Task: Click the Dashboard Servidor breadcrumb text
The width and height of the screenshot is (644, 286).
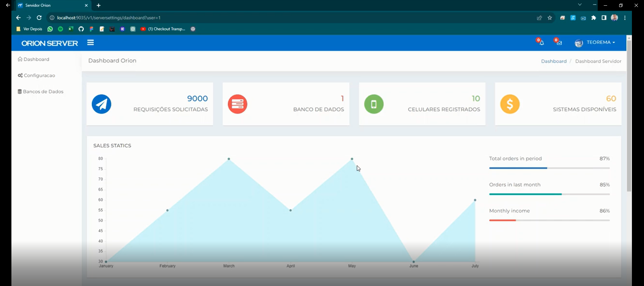Action: click(x=598, y=61)
